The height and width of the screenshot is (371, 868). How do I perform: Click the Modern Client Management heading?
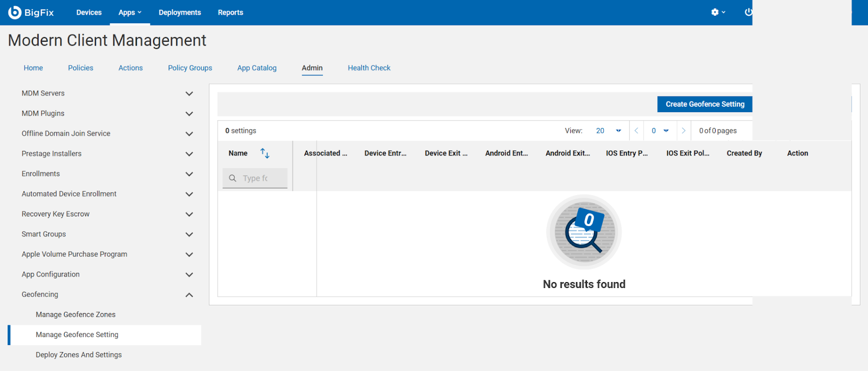(107, 40)
